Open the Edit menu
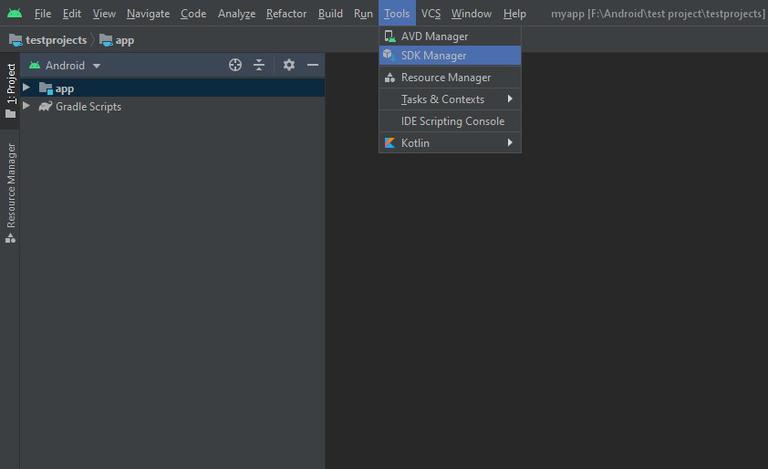 click(72, 14)
